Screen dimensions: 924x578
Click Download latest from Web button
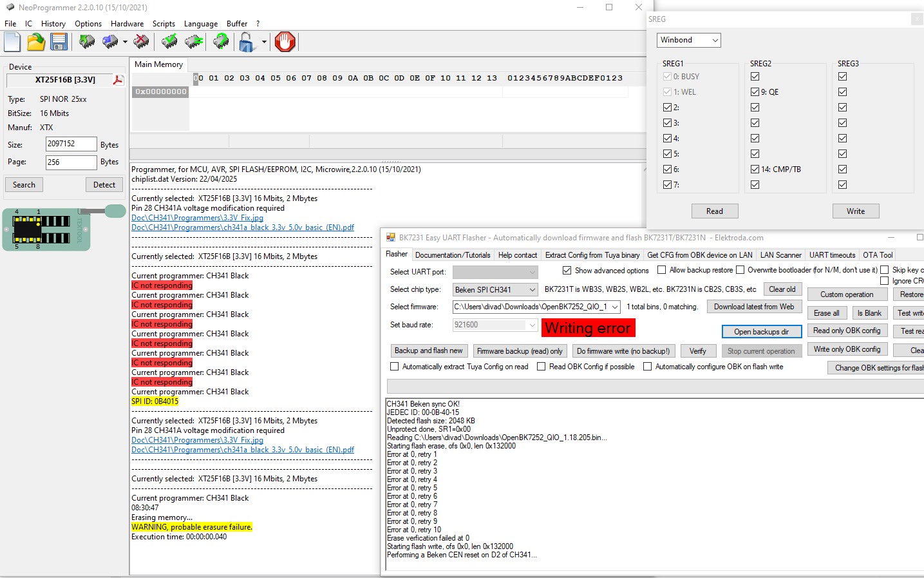click(754, 307)
